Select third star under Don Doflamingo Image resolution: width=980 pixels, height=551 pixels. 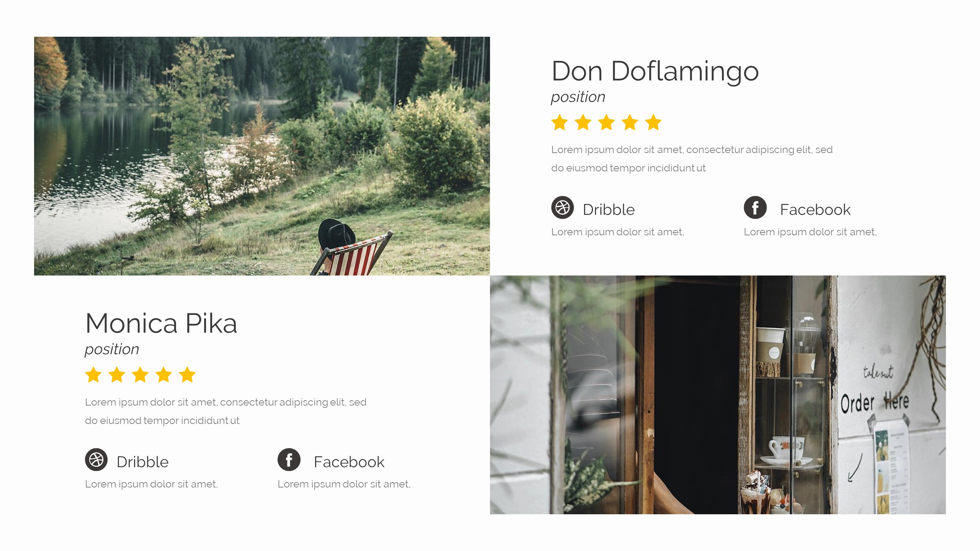tap(606, 122)
